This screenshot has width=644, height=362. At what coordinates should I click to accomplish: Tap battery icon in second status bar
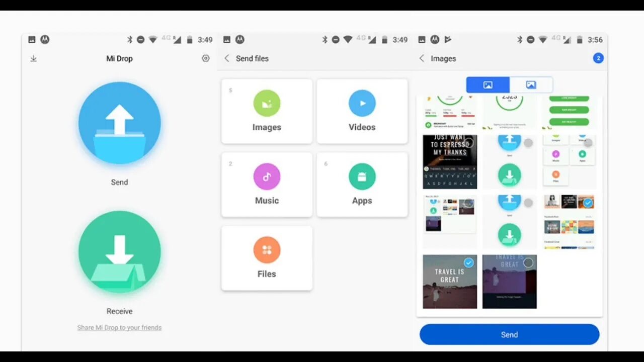385,40
